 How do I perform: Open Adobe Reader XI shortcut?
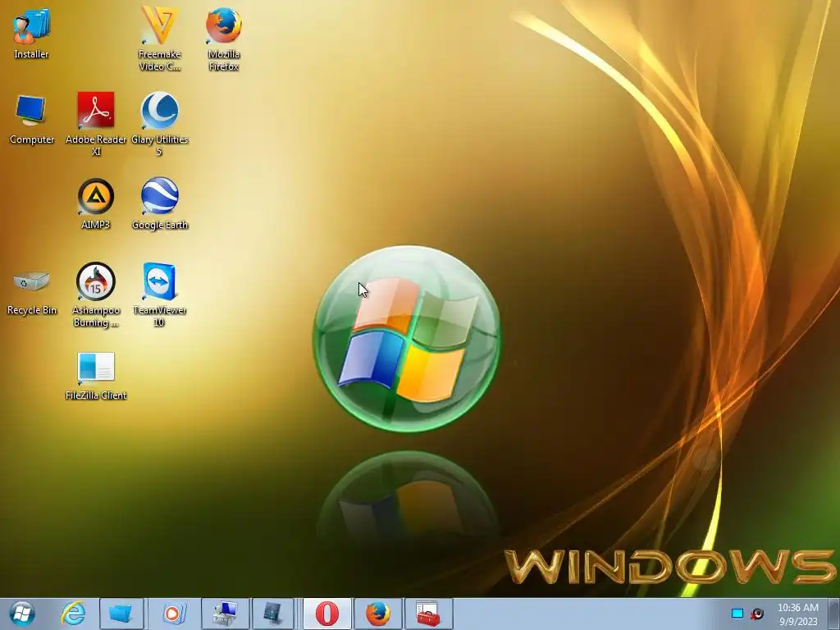click(x=96, y=125)
